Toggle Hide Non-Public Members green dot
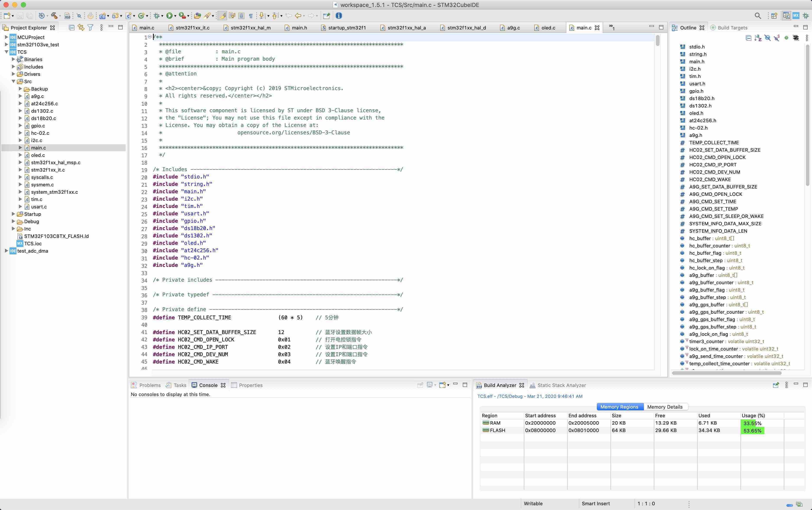Image resolution: width=812 pixels, height=510 pixels. [786, 38]
